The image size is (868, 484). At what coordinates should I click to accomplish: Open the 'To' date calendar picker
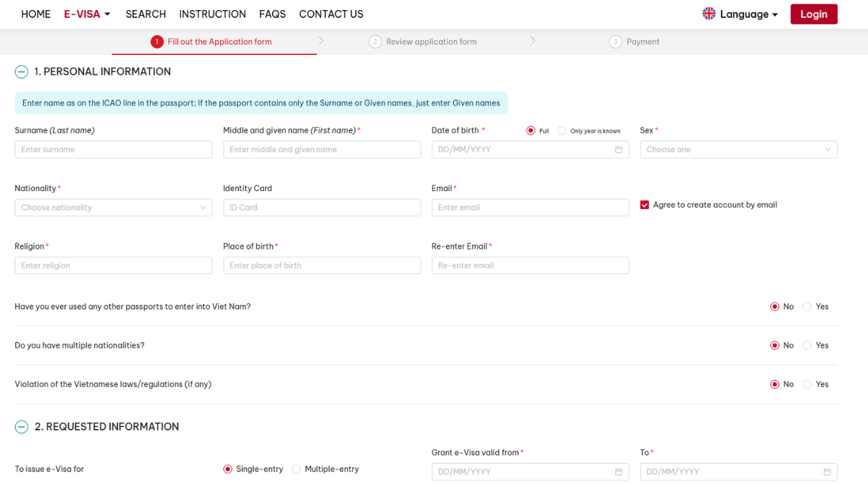827,471
